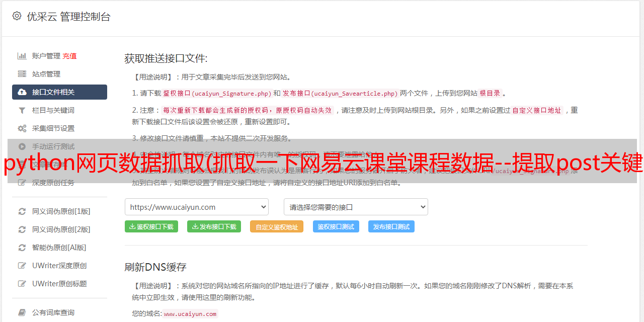Click the highlighted 自定义接口地址 text

(537, 110)
